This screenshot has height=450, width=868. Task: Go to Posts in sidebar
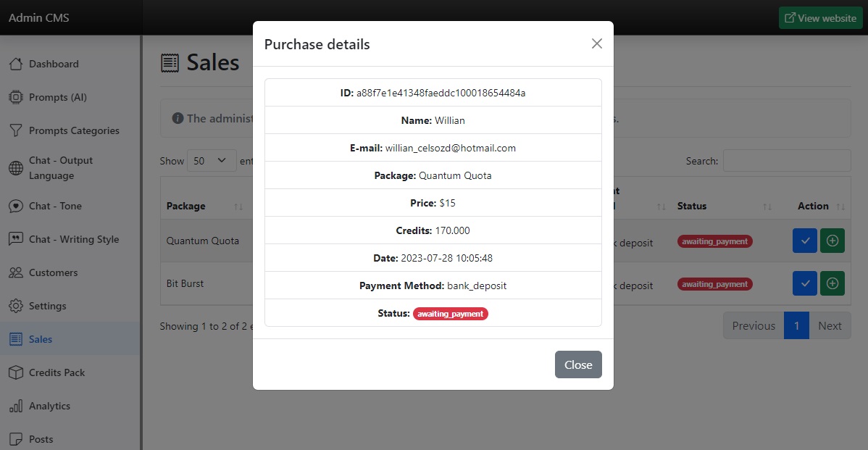pos(41,439)
